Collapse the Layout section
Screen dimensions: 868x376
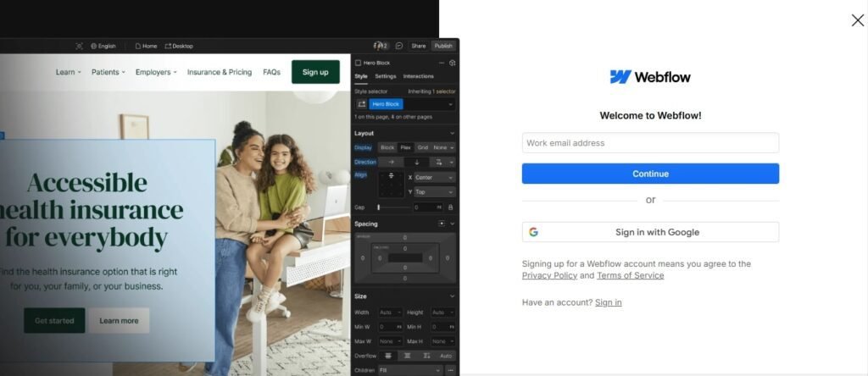(x=453, y=133)
